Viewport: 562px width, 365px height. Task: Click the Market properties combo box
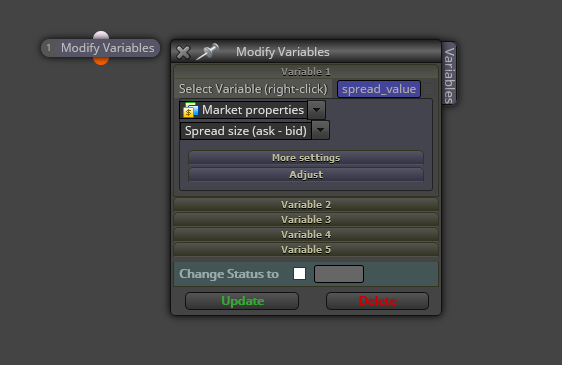(x=252, y=110)
